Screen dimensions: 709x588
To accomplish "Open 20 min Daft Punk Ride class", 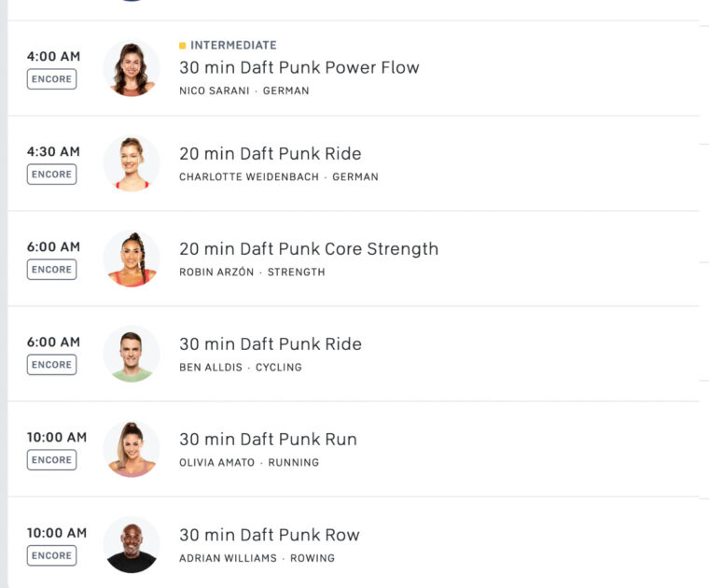I will click(270, 154).
